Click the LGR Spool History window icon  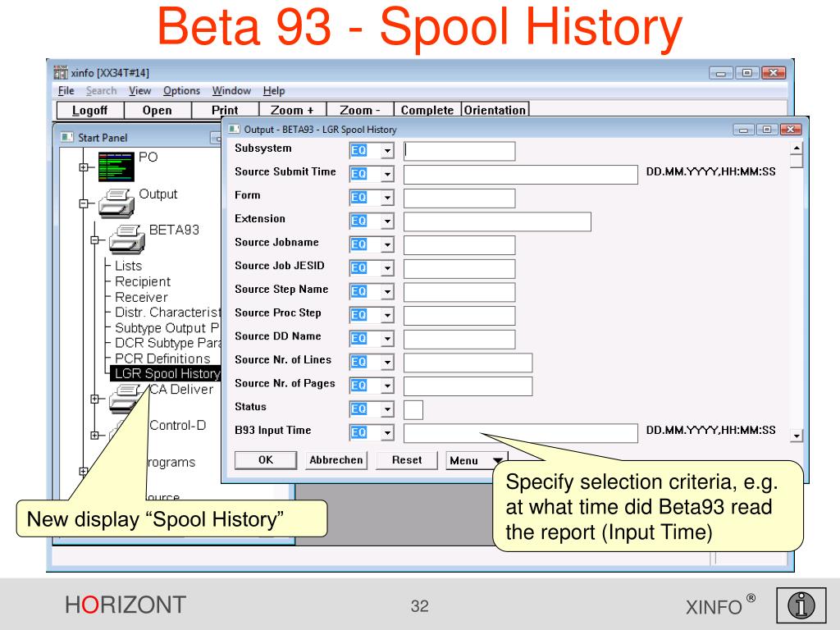(234, 129)
